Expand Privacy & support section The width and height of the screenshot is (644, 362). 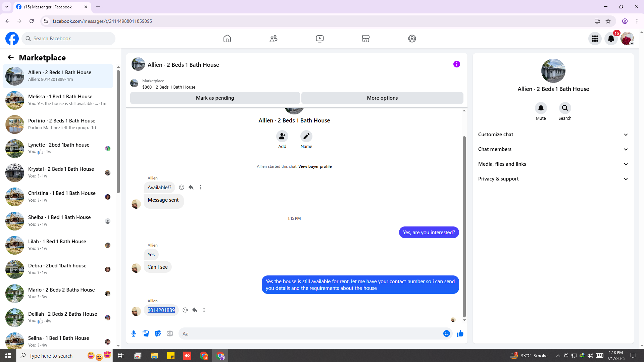(x=553, y=179)
